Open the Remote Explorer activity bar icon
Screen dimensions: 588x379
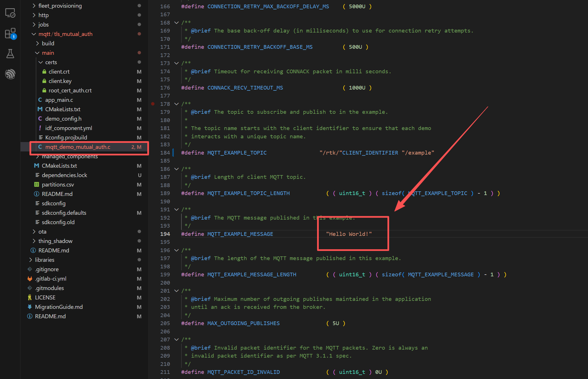click(x=10, y=13)
